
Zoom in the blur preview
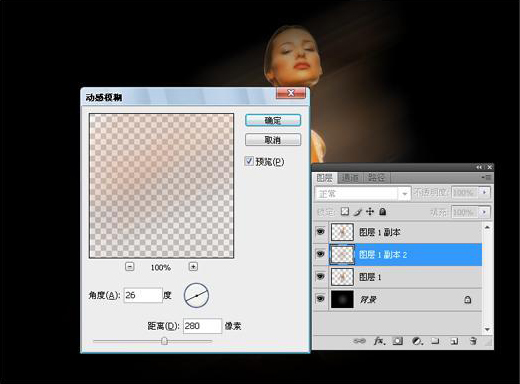[x=193, y=266]
